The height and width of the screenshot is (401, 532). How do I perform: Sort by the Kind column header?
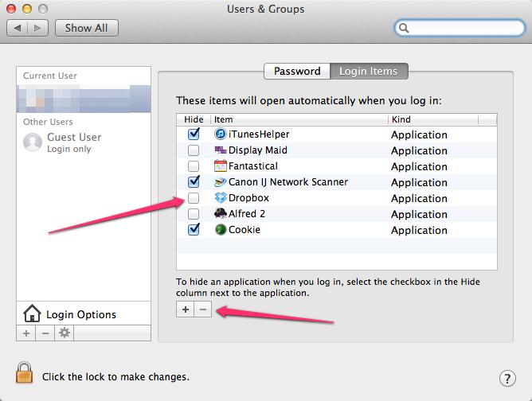tap(433, 119)
